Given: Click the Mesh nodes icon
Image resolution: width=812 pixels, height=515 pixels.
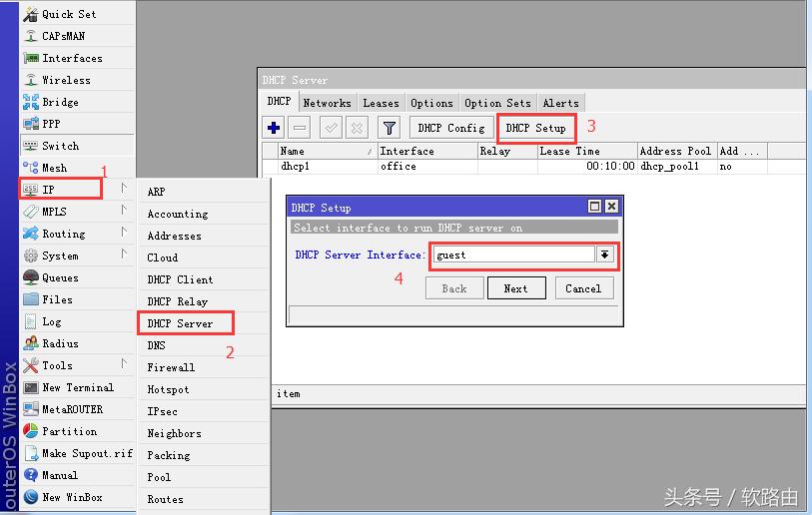Looking at the screenshot, I should pyautogui.click(x=31, y=168).
